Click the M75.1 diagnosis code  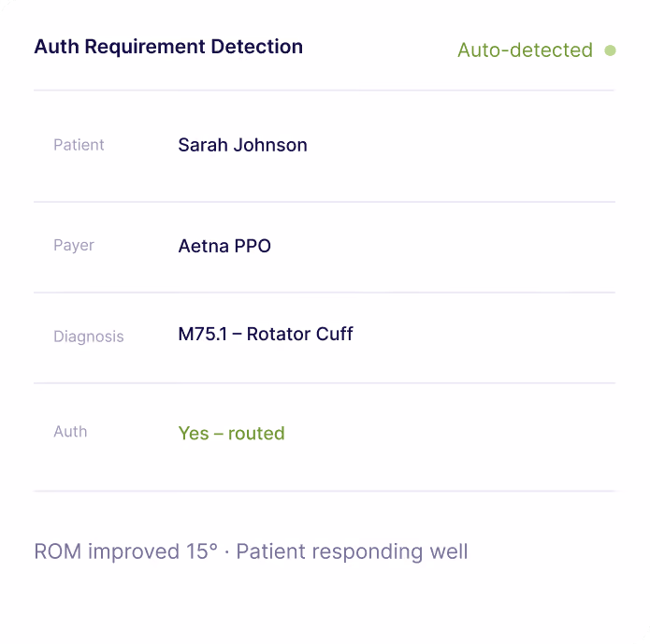(203, 334)
